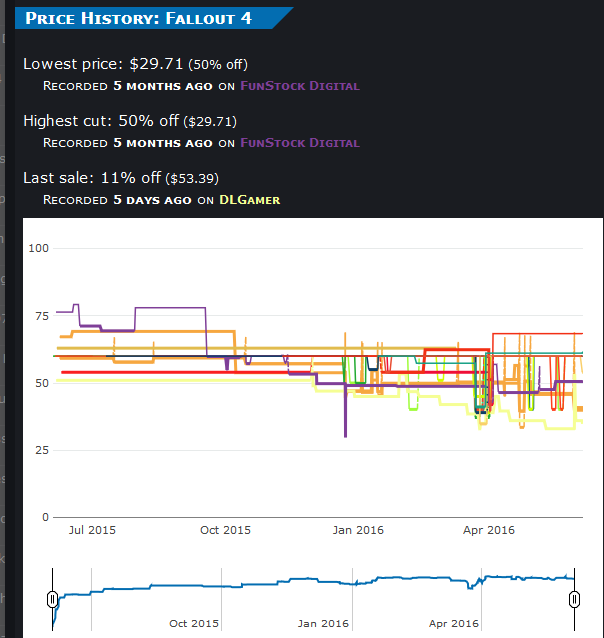Click the Apr 2016 main chart axis label

489,530
